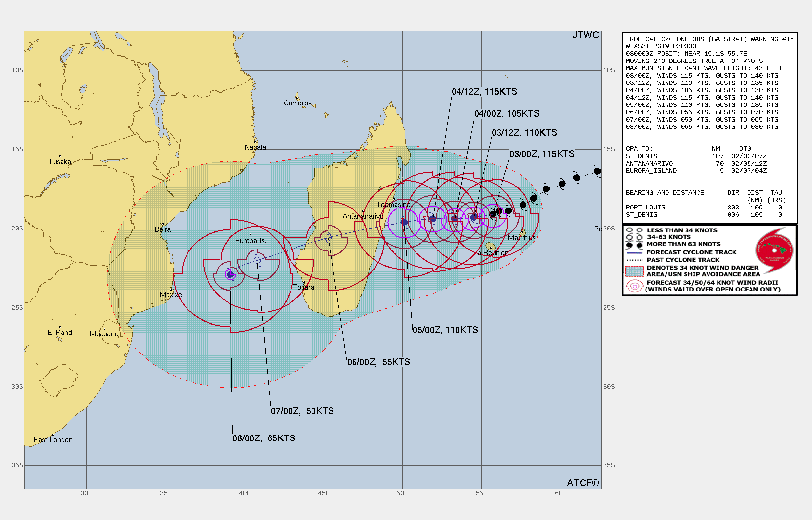Click the 'La Reunion' island label
Viewport: 812px width, 520px height.
tap(491, 253)
